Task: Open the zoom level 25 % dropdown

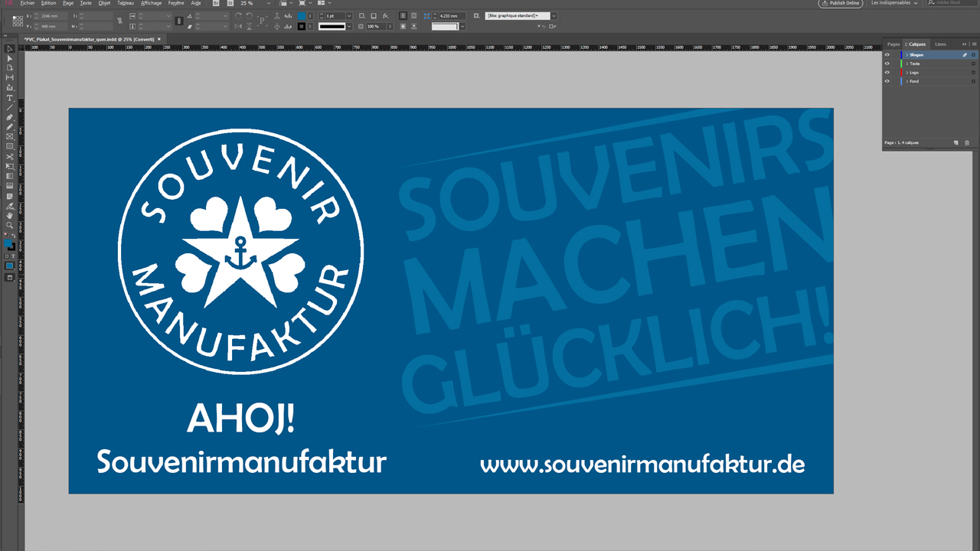Action: click(268, 3)
